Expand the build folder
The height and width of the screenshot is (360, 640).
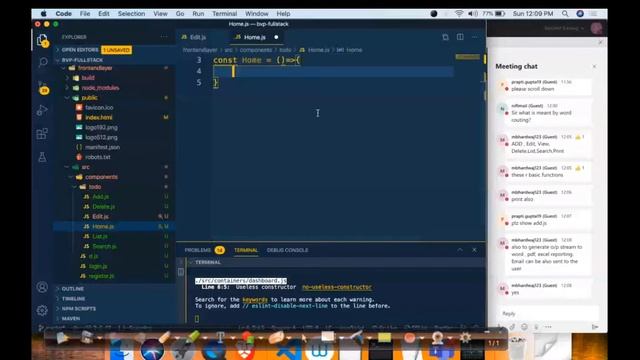88,78
